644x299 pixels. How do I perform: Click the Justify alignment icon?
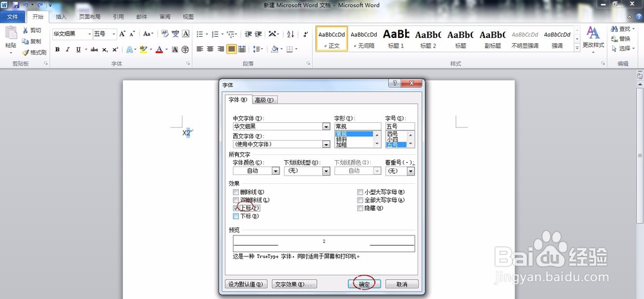pyautogui.click(x=232, y=50)
